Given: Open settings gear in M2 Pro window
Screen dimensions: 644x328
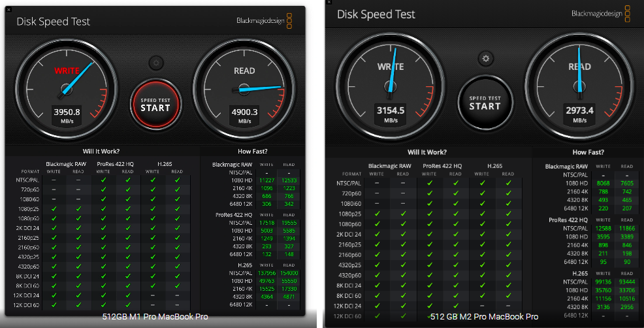Looking at the screenshot, I should click(485, 58).
